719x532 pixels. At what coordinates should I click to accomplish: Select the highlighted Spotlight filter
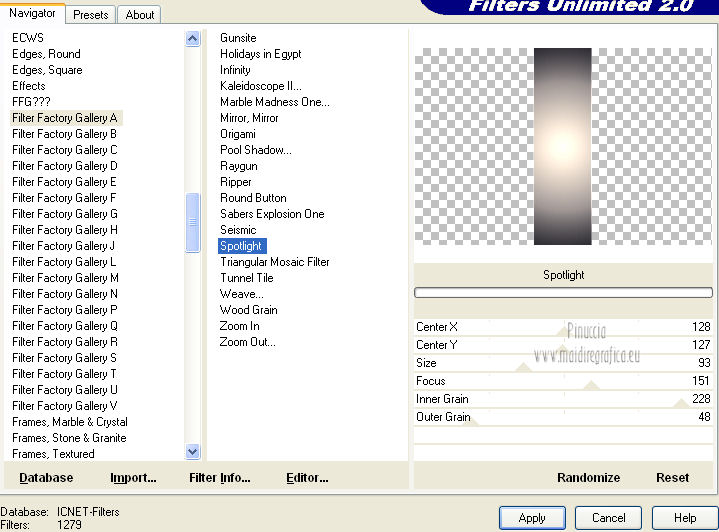[x=242, y=246]
